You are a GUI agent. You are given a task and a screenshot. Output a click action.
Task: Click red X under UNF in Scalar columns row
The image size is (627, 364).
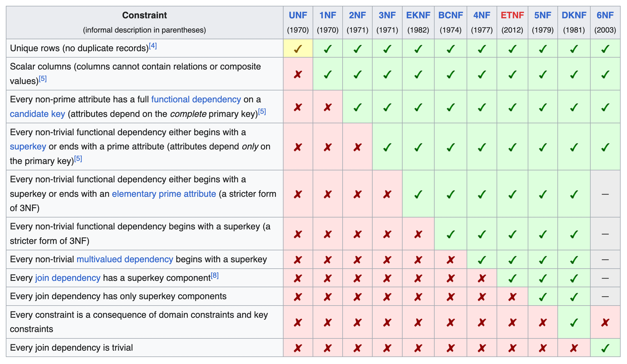pyautogui.click(x=298, y=74)
